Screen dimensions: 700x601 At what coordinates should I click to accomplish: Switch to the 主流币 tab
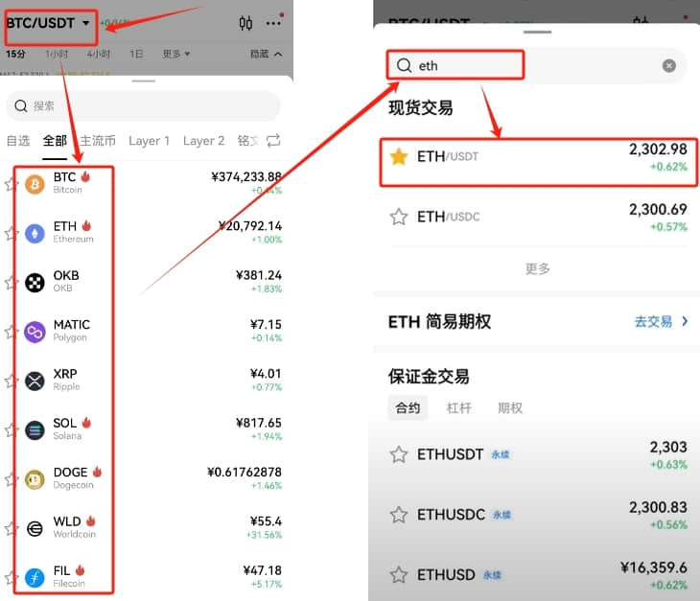pos(98,141)
